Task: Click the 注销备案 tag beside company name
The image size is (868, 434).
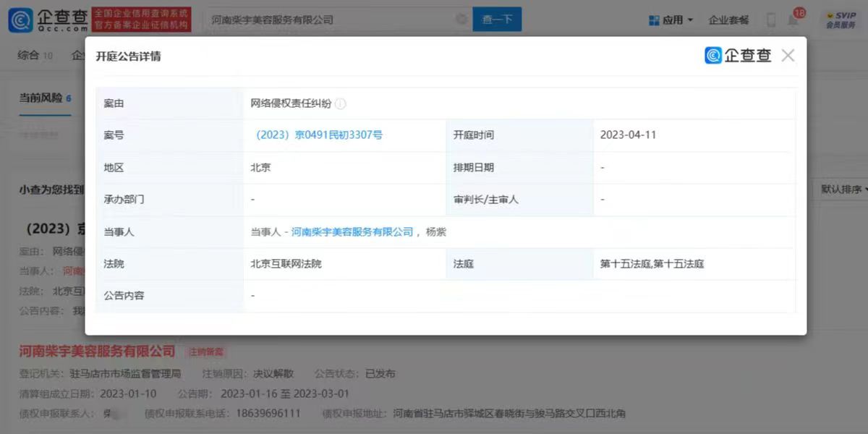Action: coord(206,352)
